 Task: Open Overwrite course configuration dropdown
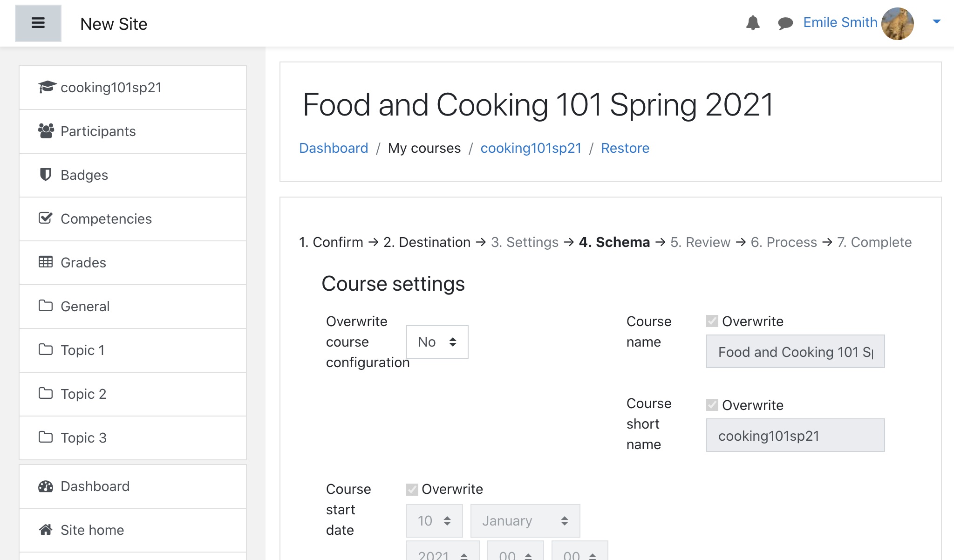point(437,342)
